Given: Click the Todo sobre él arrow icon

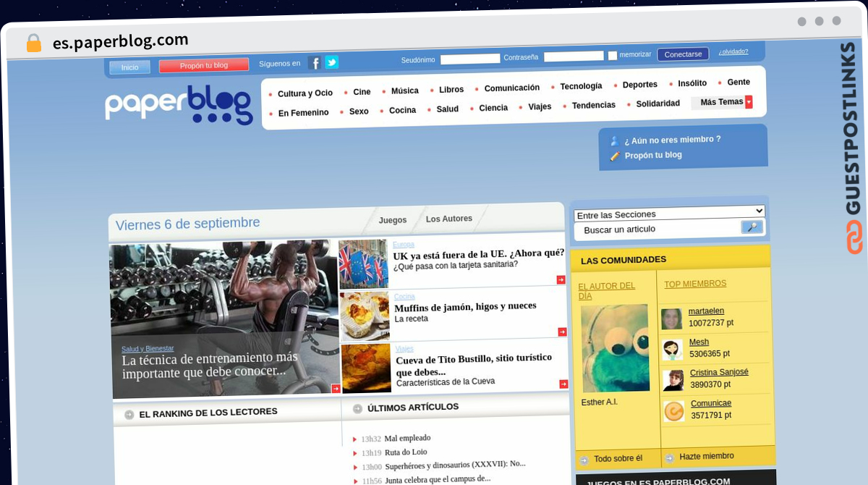Looking at the screenshot, I should tap(584, 460).
